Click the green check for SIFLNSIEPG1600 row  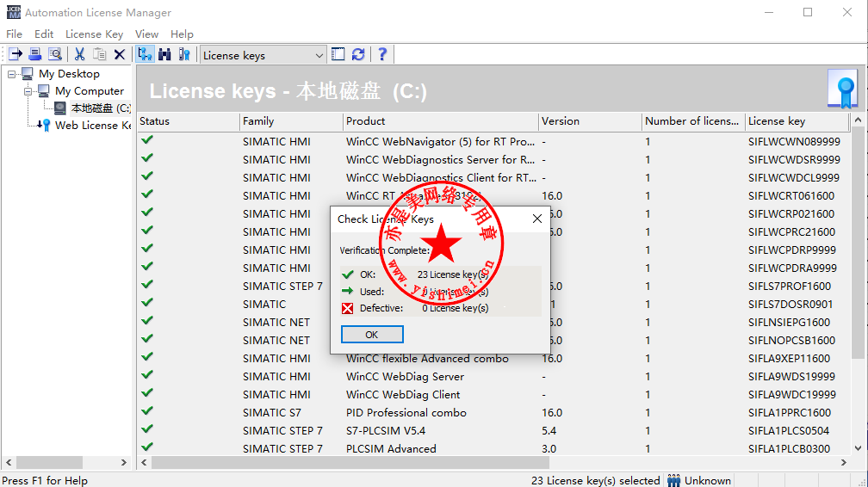click(146, 320)
